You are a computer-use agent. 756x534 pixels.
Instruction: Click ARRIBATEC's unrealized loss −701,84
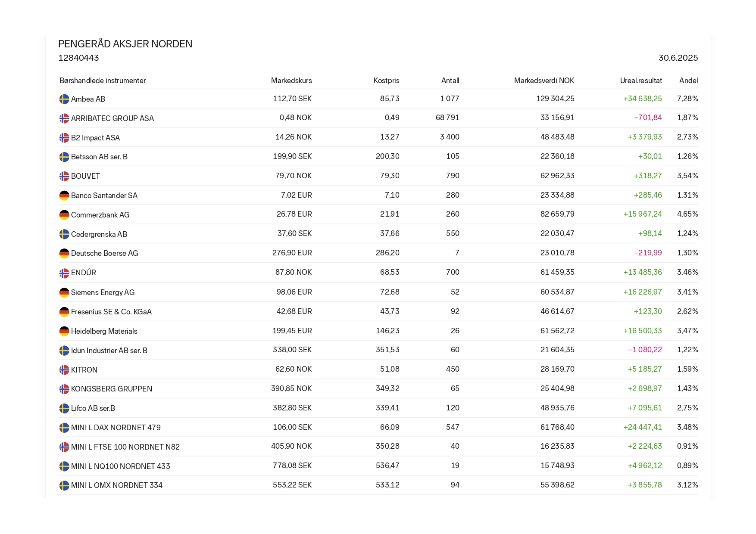pos(648,118)
